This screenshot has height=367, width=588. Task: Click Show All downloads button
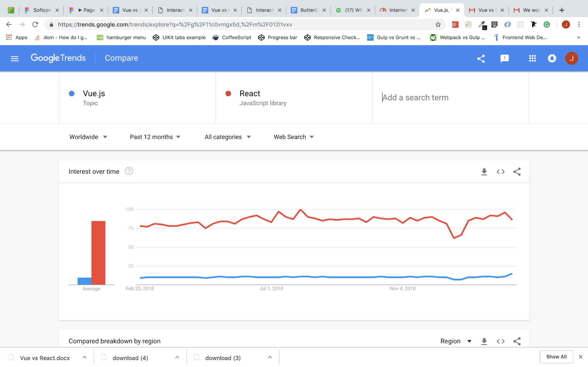click(556, 357)
